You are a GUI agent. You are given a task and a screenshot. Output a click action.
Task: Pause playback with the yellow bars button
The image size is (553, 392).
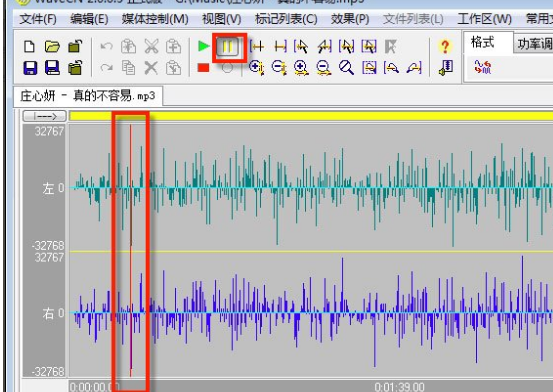pyautogui.click(x=227, y=47)
